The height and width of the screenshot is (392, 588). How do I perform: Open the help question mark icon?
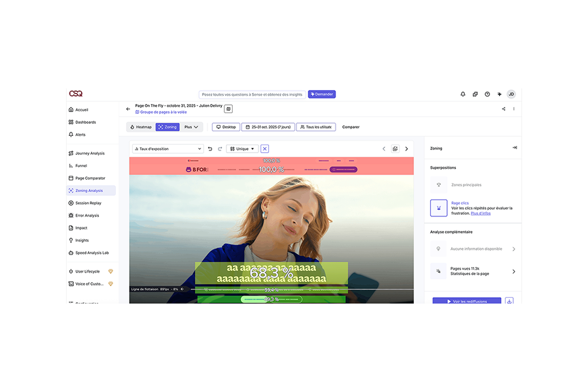coord(487,94)
